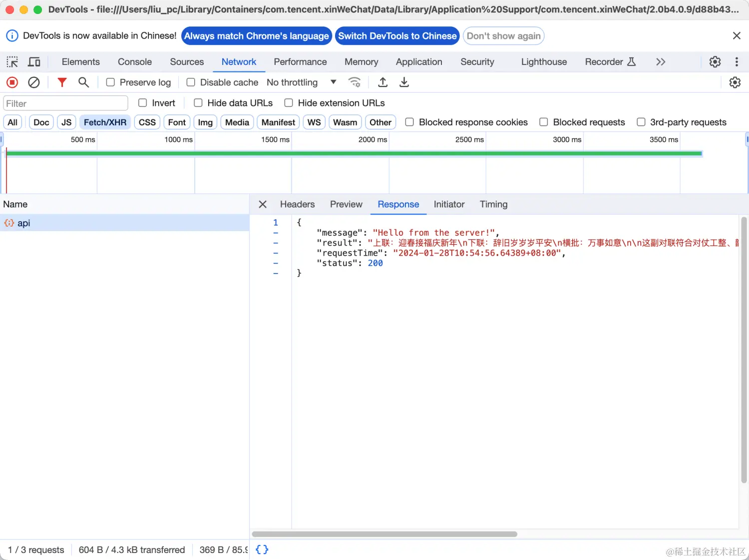Show the request Headers tab

click(x=298, y=204)
